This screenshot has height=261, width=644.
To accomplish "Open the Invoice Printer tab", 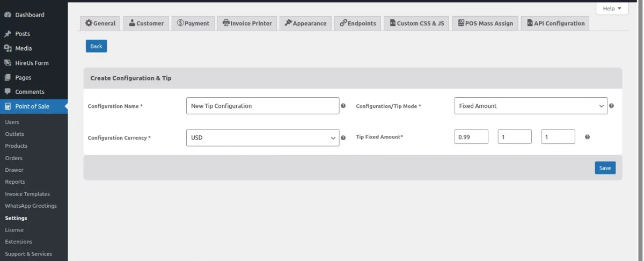I will [247, 23].
